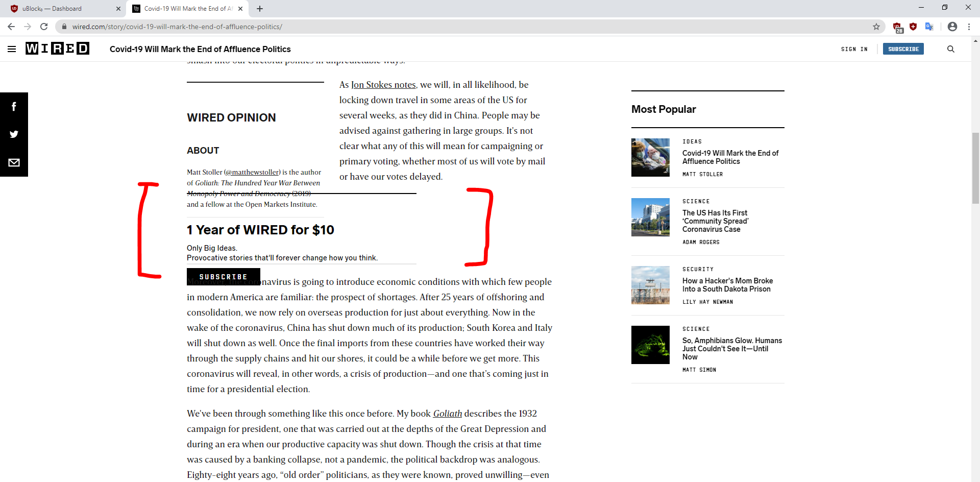Share the article via email
This screenshot has width=980, height=482.
tap(14, 162)
